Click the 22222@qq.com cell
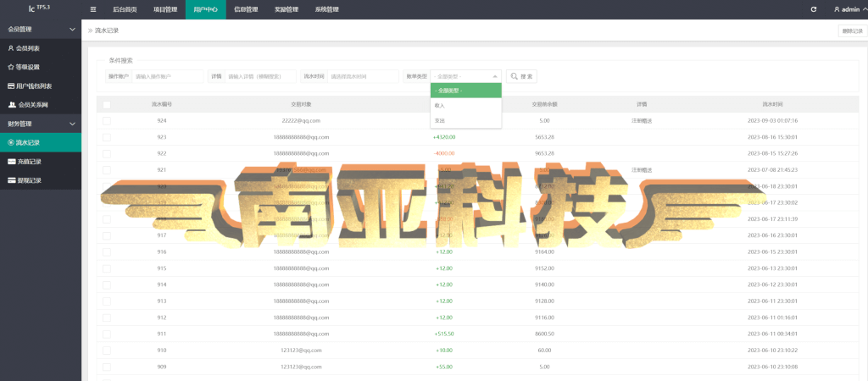Image resolution: width=868 pixels, height=381 pixels. [x=301, y=120]
